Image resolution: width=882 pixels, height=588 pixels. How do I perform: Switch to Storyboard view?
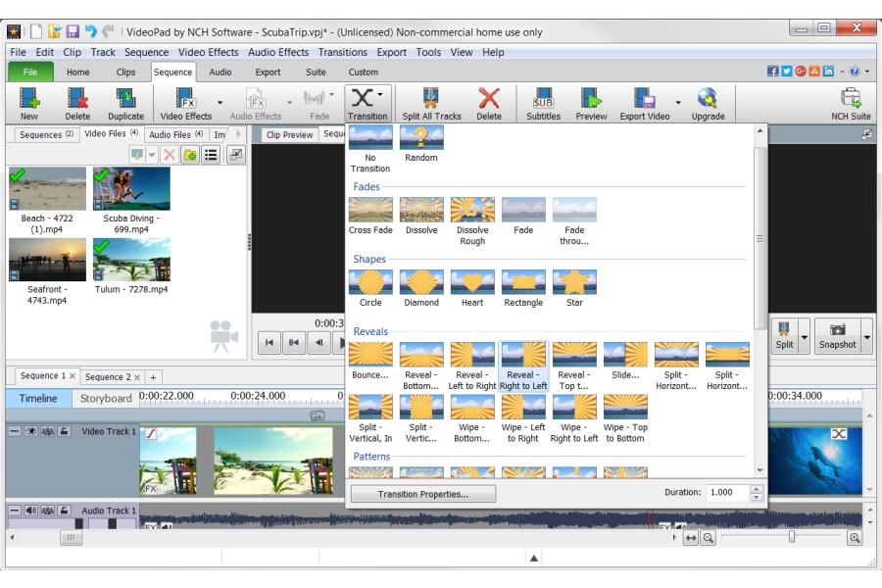point(106,399)
